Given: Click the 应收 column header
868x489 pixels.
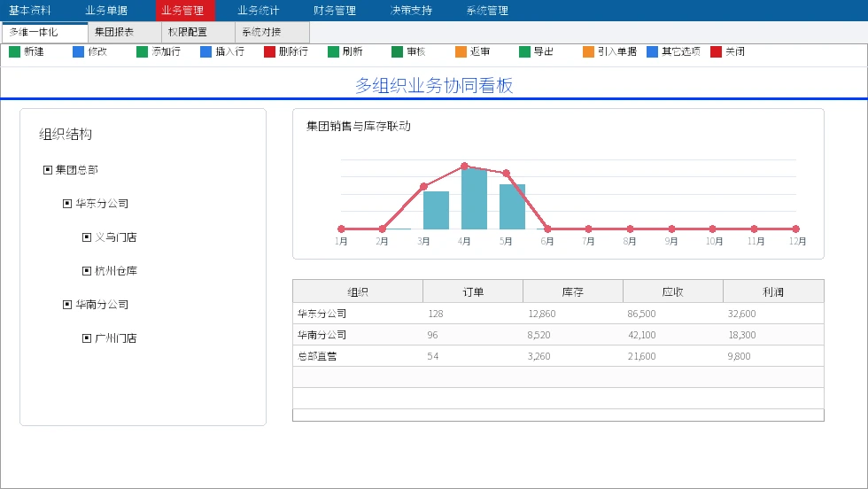Looking at the screenshot, I should tap(673, 291).
